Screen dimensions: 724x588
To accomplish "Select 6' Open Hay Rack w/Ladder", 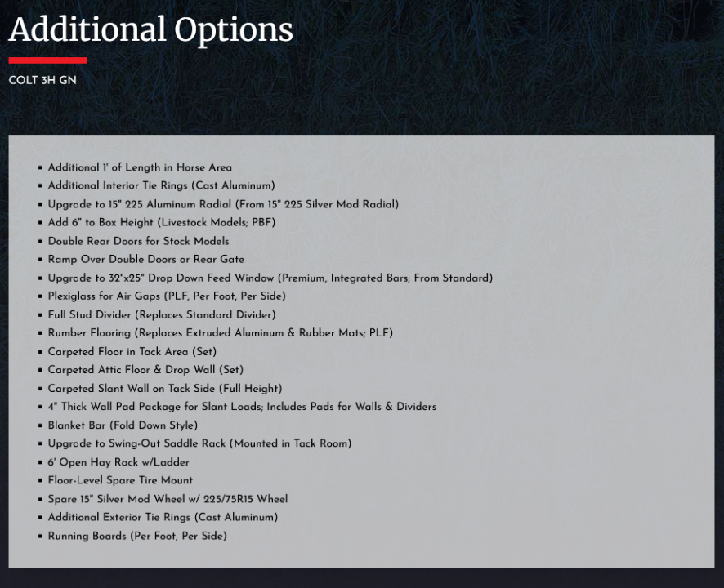I will (118, 462).
